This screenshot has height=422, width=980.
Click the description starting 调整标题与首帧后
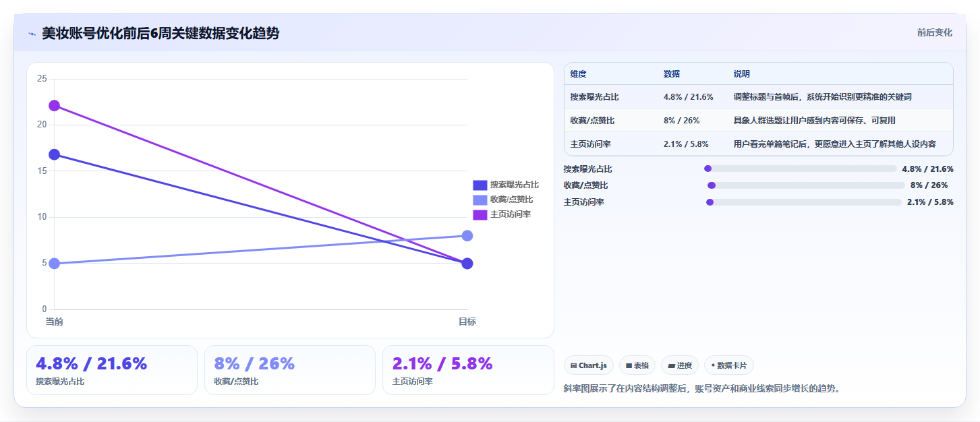coord(823,97)
